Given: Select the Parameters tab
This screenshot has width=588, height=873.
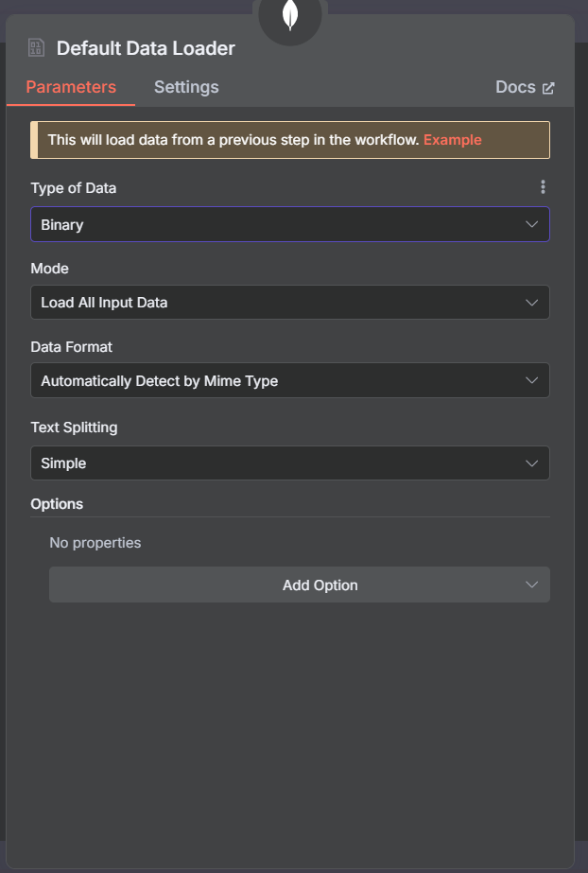Looking at the screenshot, I should 71,87.
